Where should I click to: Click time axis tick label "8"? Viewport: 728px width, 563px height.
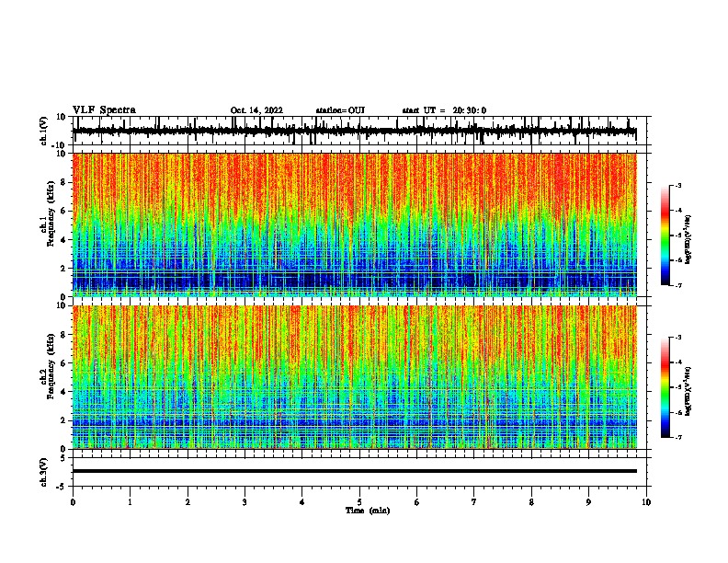click(x=531, y=502)
